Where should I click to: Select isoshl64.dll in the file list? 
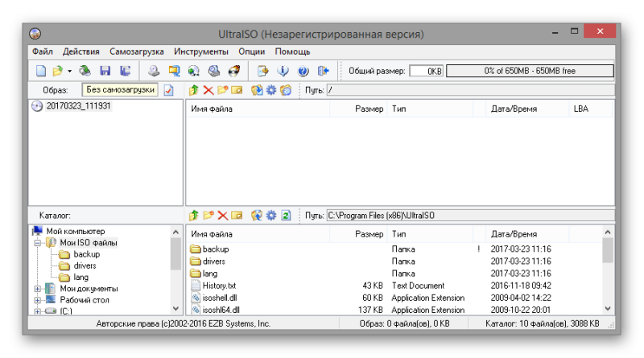221,310
